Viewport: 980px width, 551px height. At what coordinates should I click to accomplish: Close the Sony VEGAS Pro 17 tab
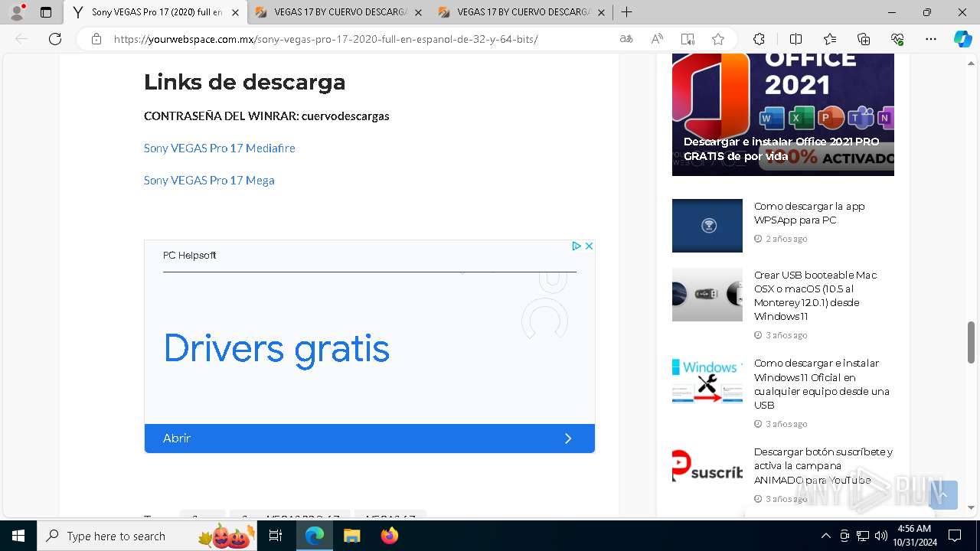235,12
